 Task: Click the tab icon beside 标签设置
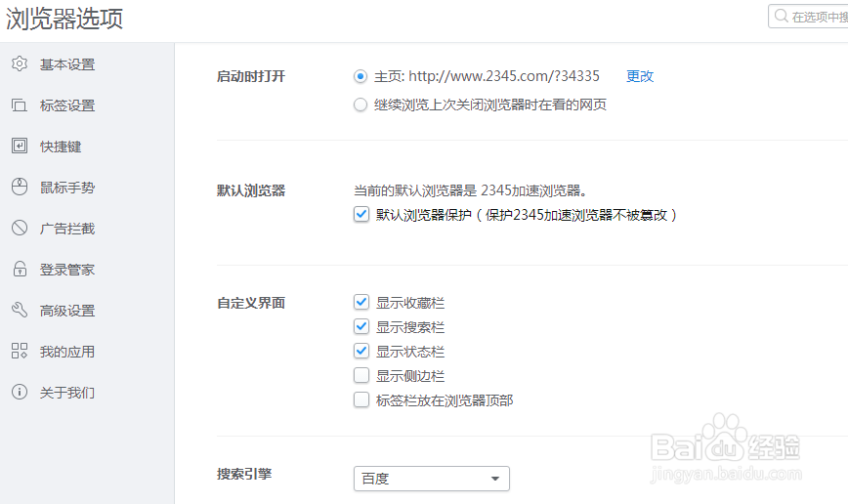[20, 105]
